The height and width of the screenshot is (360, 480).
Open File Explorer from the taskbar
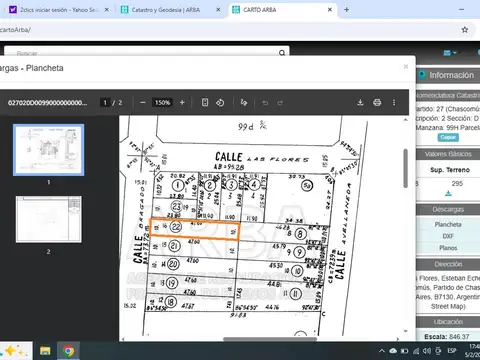tap(45, 351)
